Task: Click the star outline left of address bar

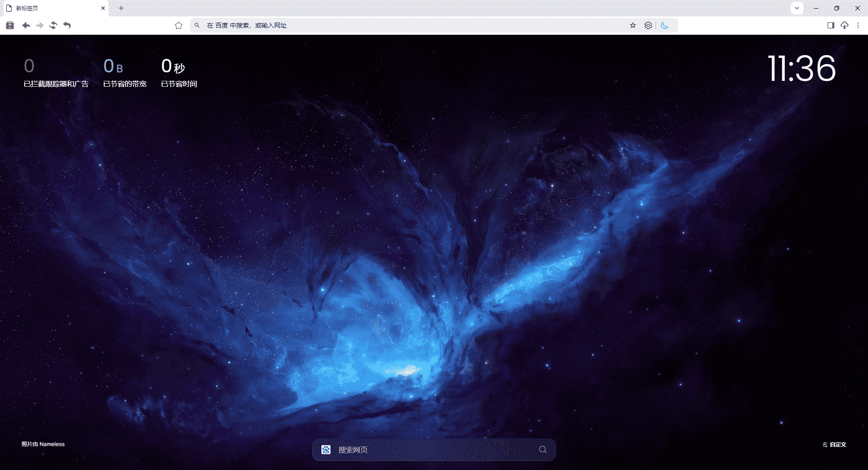Action: click(x=179, y=25)
